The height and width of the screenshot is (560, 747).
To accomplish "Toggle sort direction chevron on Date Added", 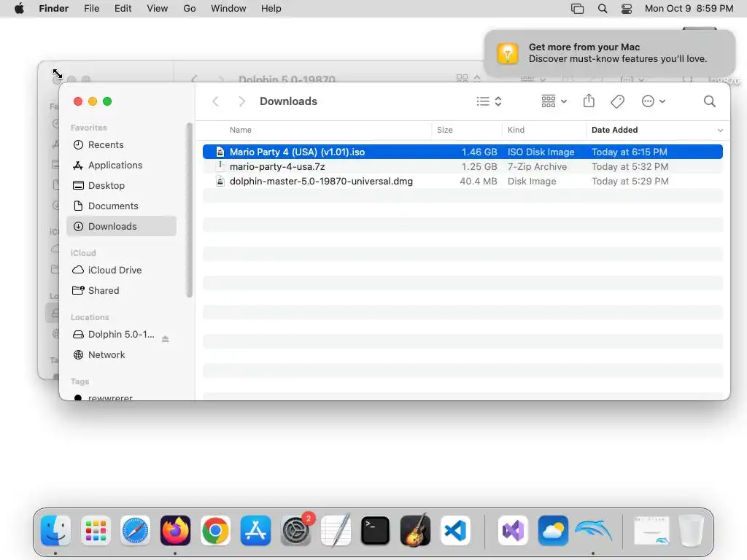I will [x=720, y=130].
